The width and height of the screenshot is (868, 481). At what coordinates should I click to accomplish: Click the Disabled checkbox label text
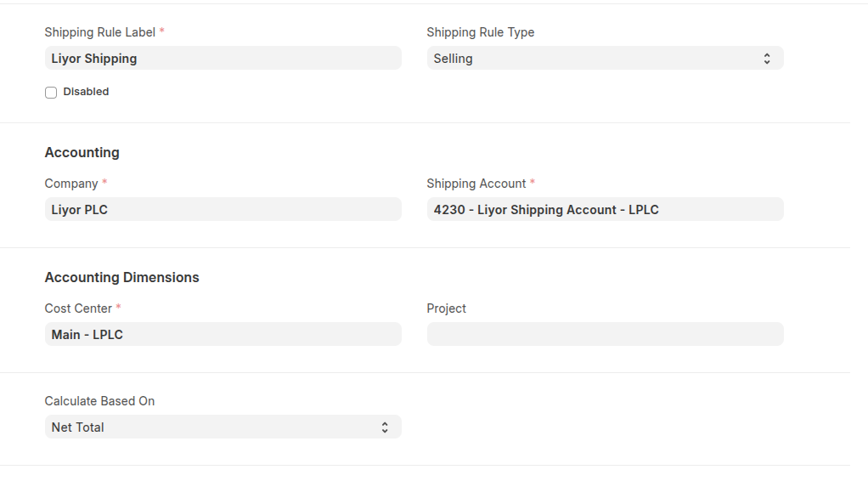click(86, 92)
